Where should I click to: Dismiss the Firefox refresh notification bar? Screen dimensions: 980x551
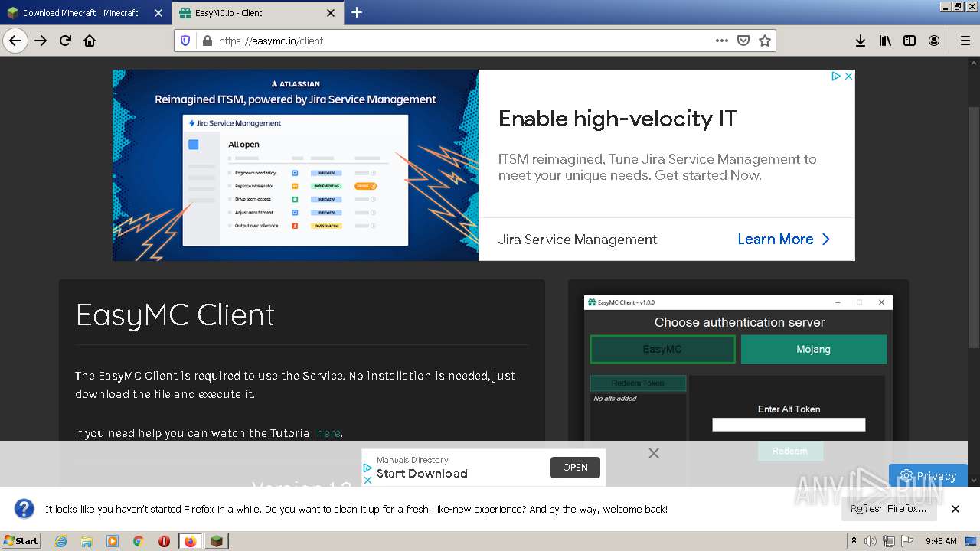coord(955,509)
